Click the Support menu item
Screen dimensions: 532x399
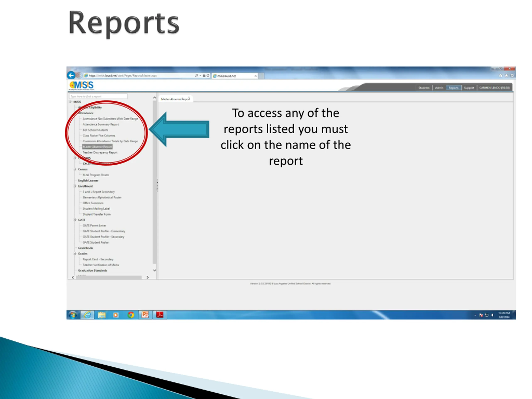pos(469,88)
